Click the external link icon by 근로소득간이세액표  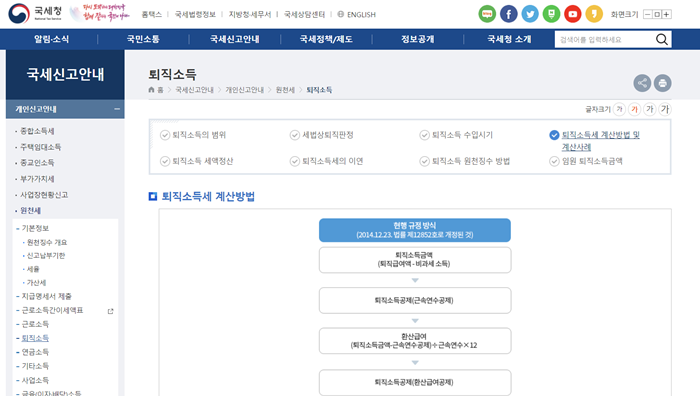tap(111, 311)
